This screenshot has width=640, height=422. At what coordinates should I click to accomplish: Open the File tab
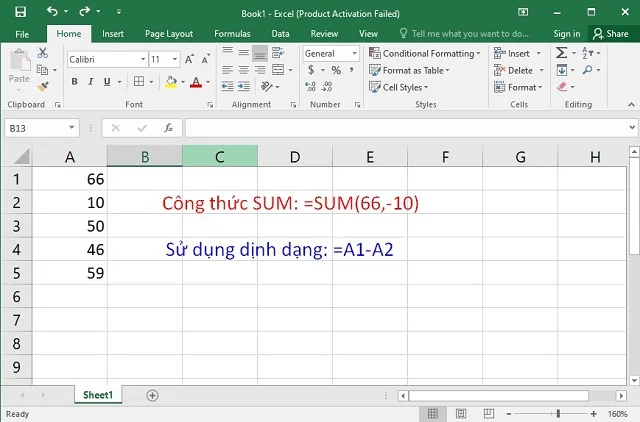coord(22,34)
